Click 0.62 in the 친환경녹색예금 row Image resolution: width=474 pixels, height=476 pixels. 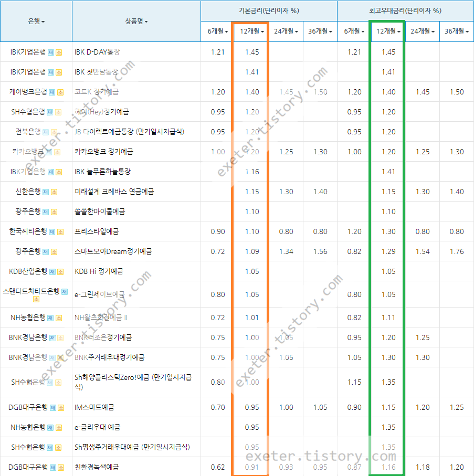(x=218, y=467)
